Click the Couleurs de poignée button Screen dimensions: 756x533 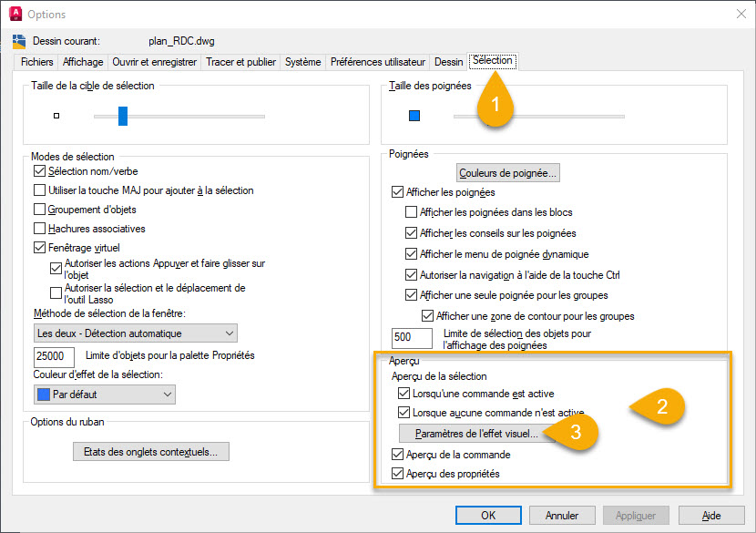(508, 172)
